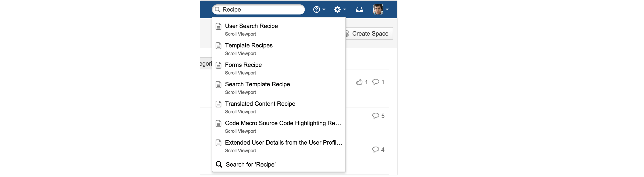
Task: Click the magnifier icon in search field
Action: click(218, 10)
